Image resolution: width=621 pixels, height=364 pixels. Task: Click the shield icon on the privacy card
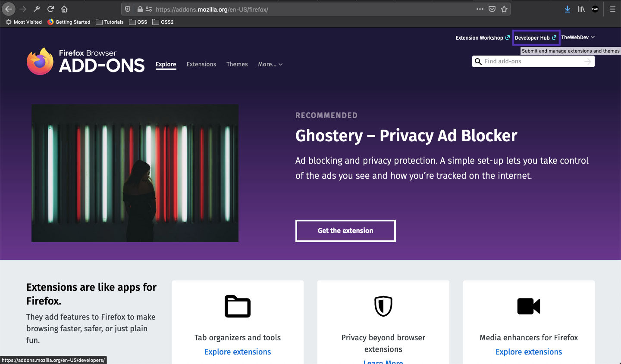pyautogui.click(x=383, y=306)
